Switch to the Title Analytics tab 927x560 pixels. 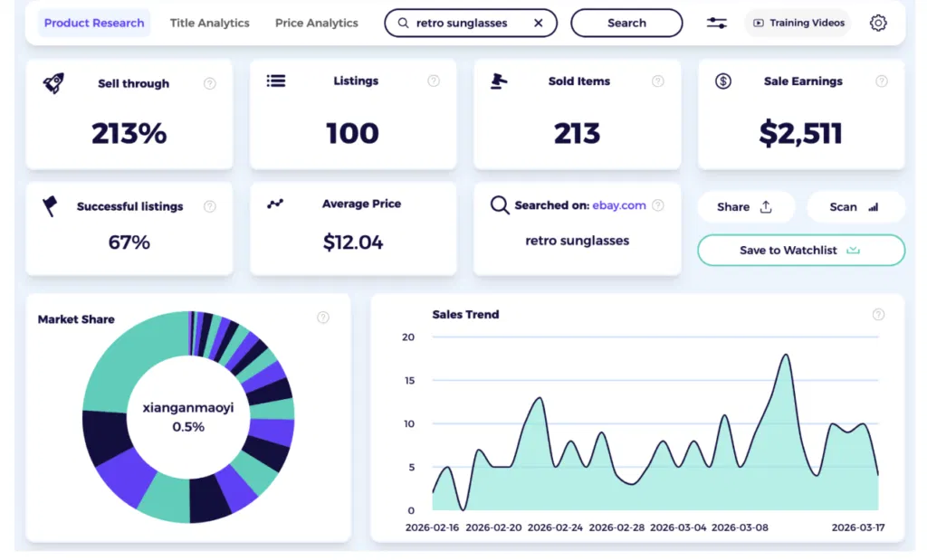coord(209,23)
